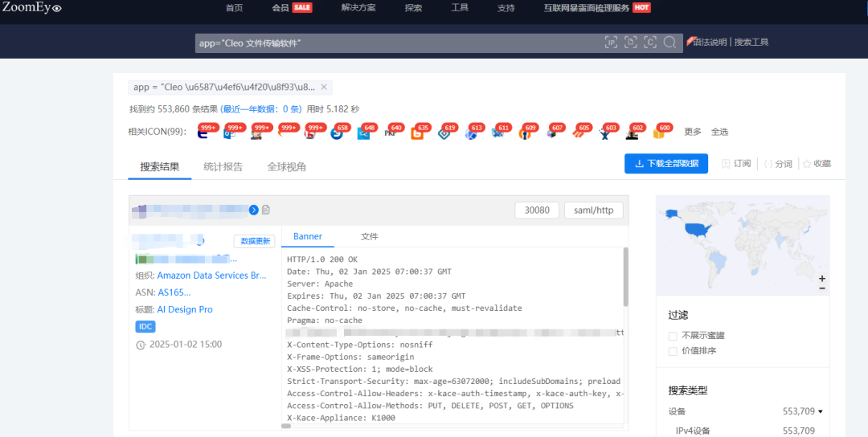This screenshot has height=437, width=868.
Task: Select the related icon badged 658
Action: (337, 134)
